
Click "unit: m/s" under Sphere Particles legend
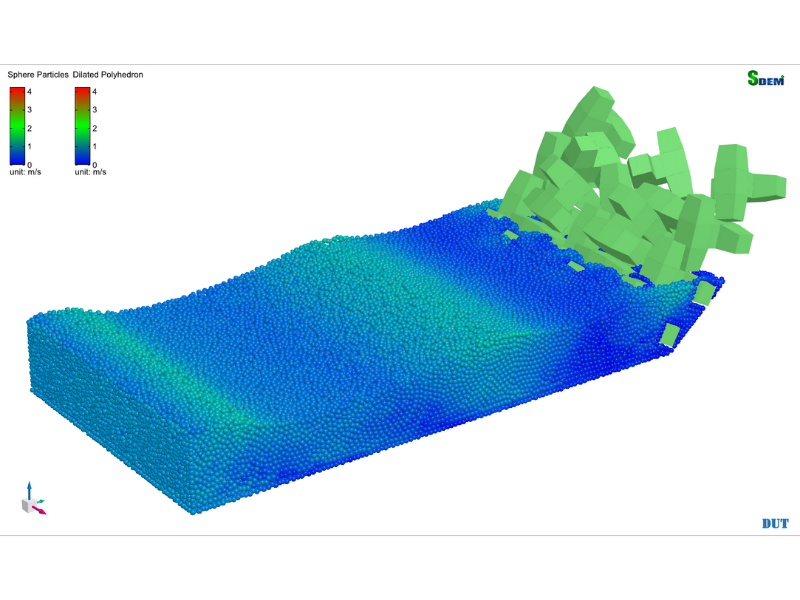pos(25,172)
